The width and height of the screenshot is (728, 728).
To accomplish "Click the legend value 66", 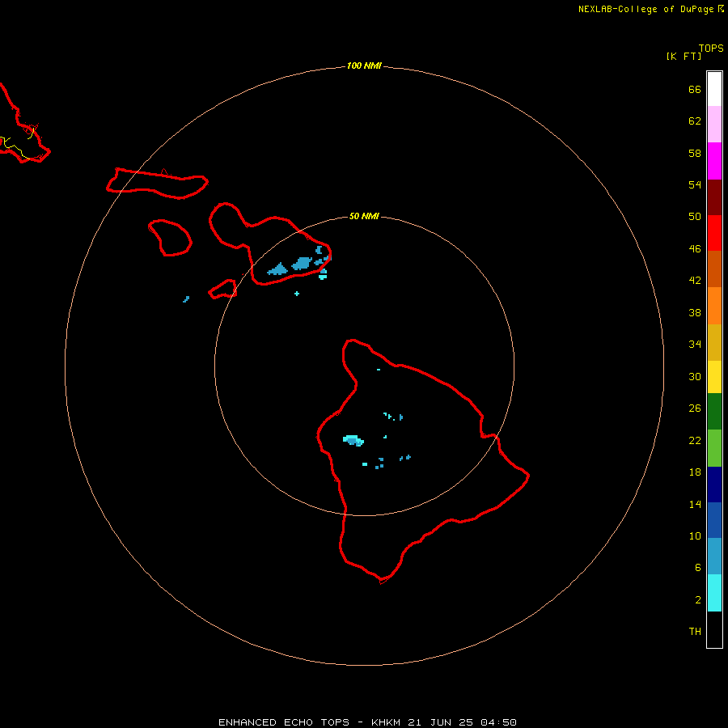I will pos(695,90).
